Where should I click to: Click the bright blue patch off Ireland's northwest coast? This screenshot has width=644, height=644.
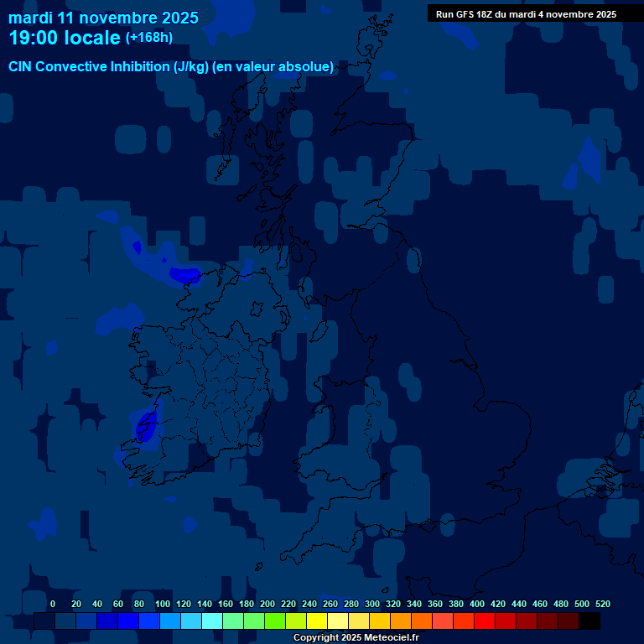click(x=184, y=273)
